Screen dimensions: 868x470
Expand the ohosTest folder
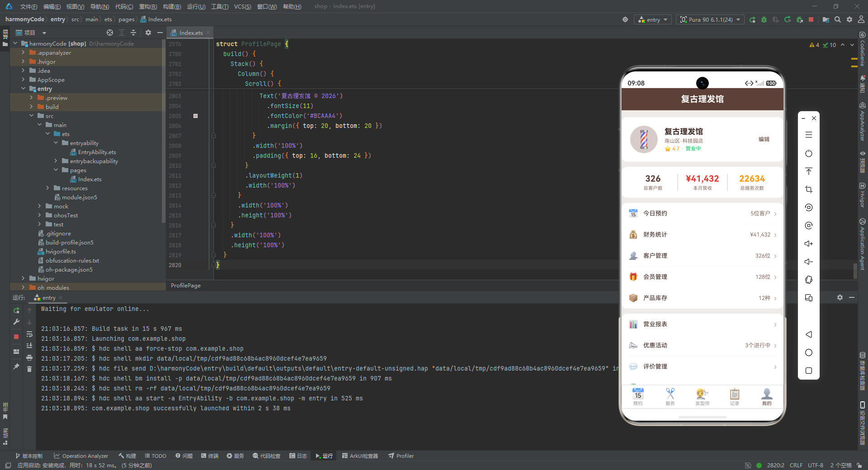coord(39,215)
